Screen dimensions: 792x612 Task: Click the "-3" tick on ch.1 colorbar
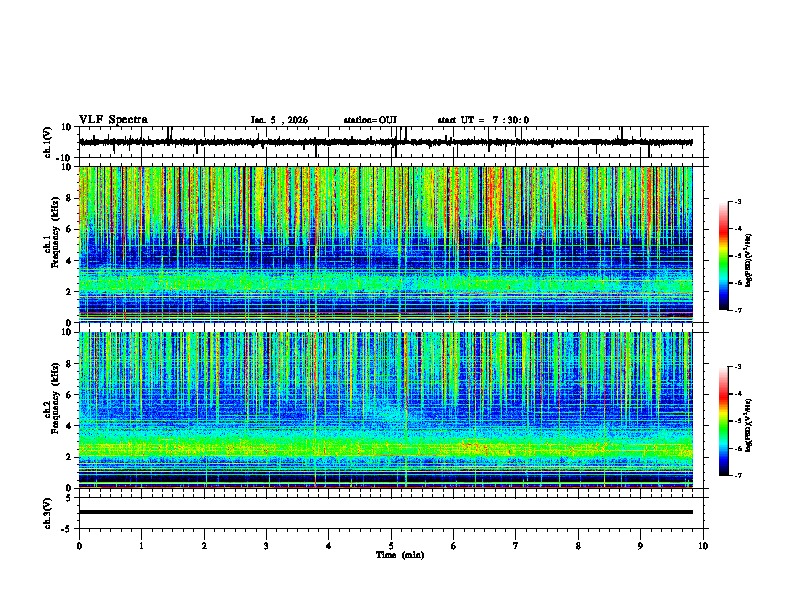(x=738, y=201)
